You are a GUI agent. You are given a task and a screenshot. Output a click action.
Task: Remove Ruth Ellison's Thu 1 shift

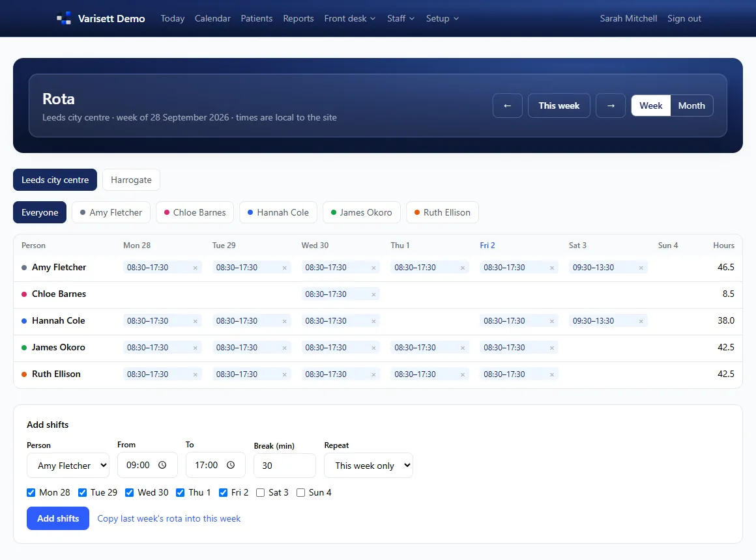(x=463, y=374)
